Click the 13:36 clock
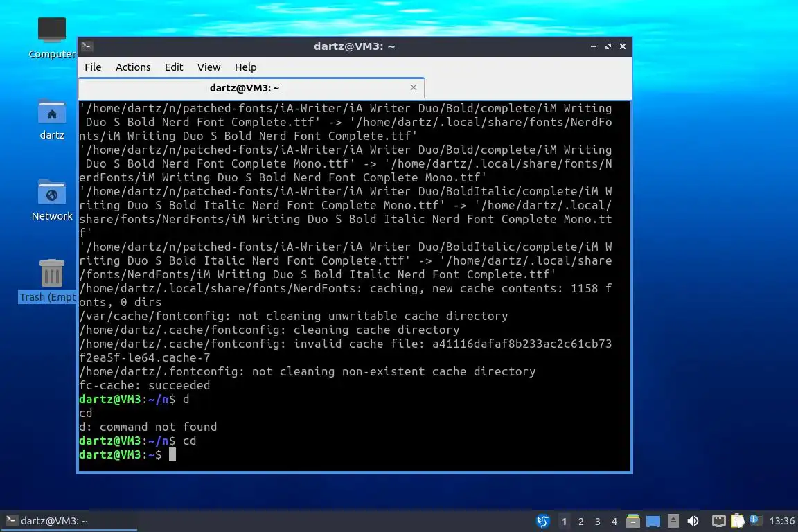Screen dimensions: 798x532 (x=781, y=521)
